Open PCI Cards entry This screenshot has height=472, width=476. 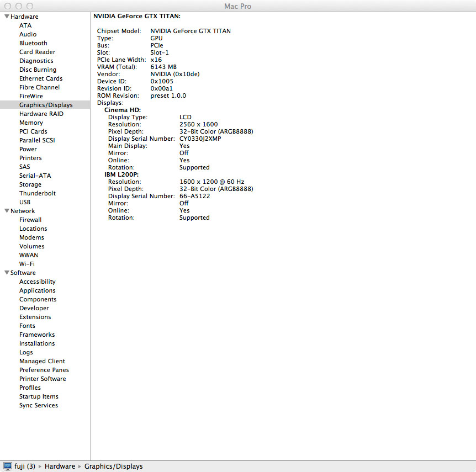pyautogui.click(x=33, y=131)
